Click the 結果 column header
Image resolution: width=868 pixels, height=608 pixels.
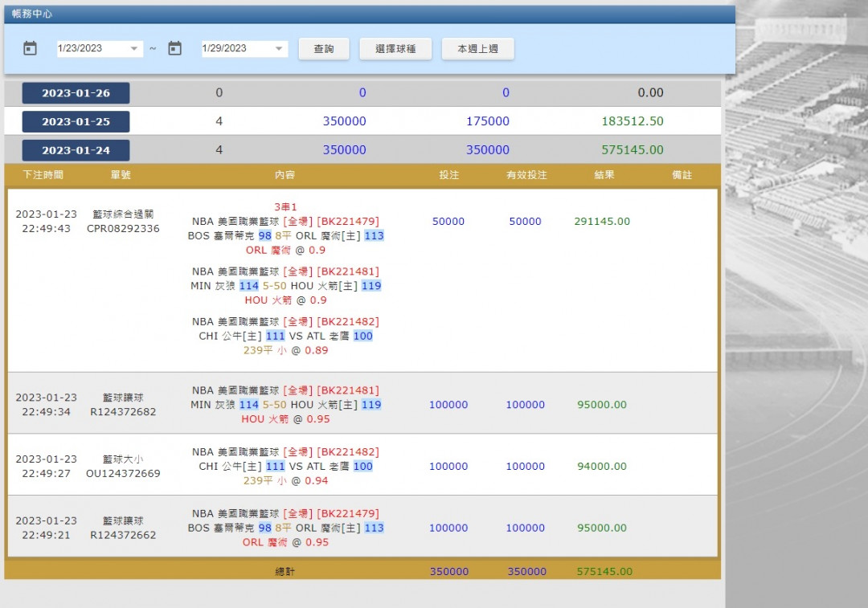tap(604, 175)
